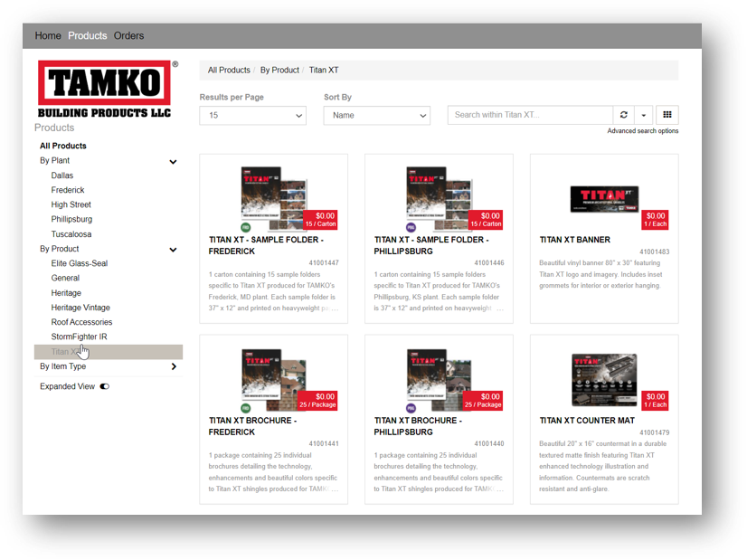Open the Sort By dropdown set to Name

point(376,115)
